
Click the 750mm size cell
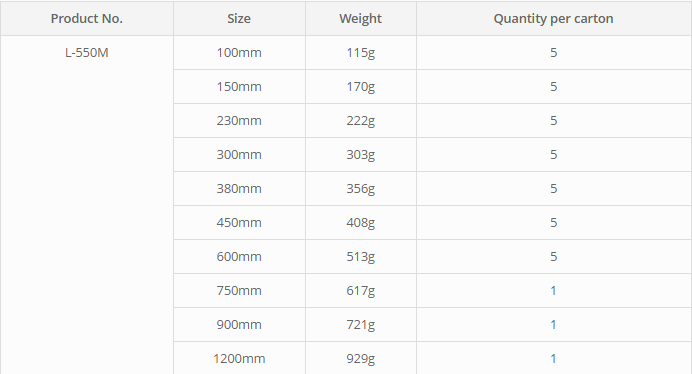coord(239,291)
